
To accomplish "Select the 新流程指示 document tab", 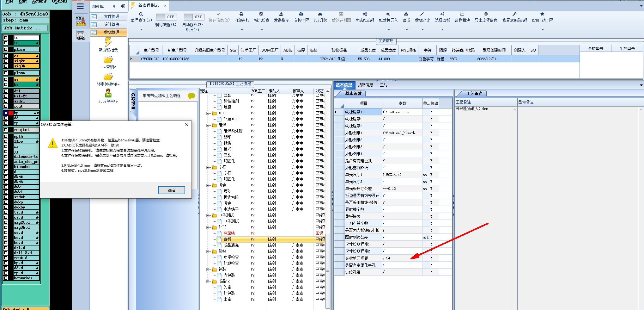I will [148, 6].
